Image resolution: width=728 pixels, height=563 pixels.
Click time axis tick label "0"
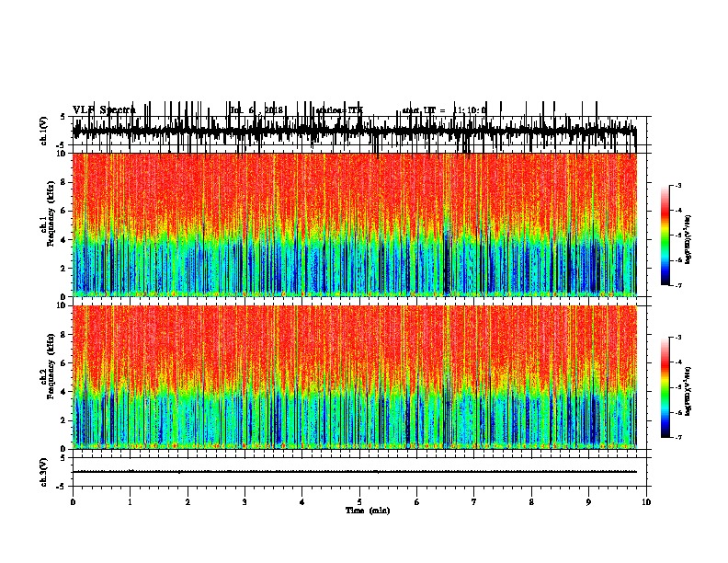[x=73, y=502]
